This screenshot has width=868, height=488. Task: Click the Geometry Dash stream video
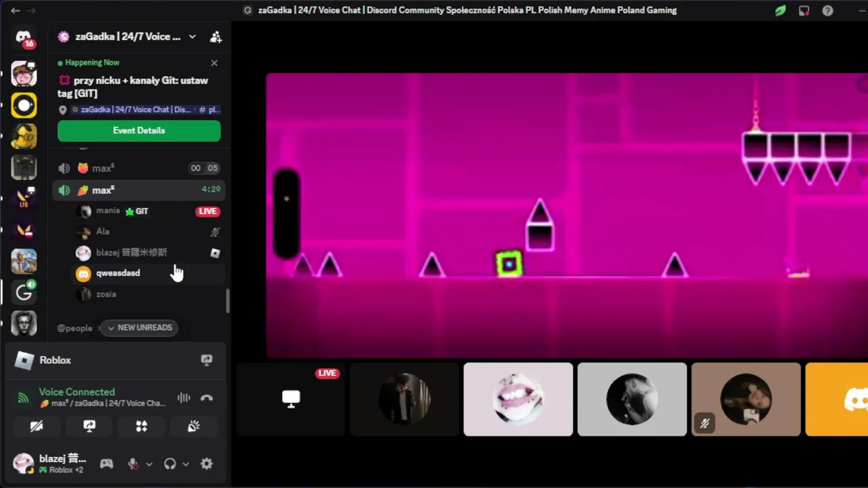[567, 215]
